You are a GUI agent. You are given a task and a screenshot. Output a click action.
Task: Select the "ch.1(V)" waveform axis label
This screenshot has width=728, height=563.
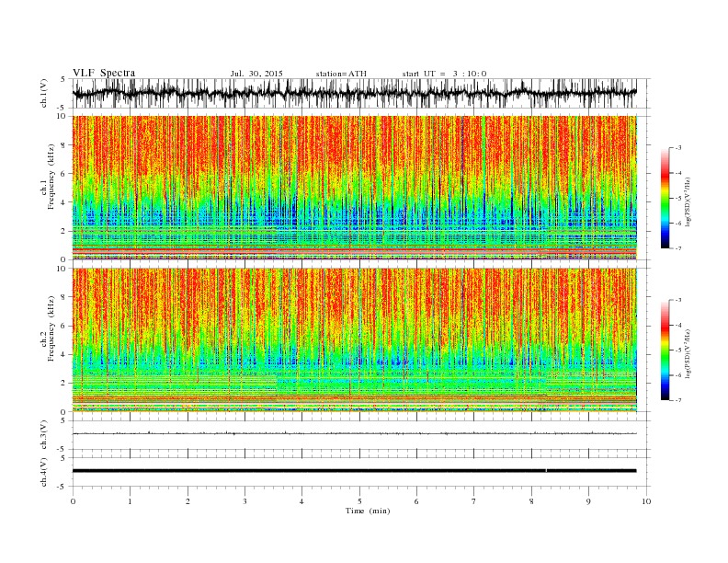click(x=43, y=93)
